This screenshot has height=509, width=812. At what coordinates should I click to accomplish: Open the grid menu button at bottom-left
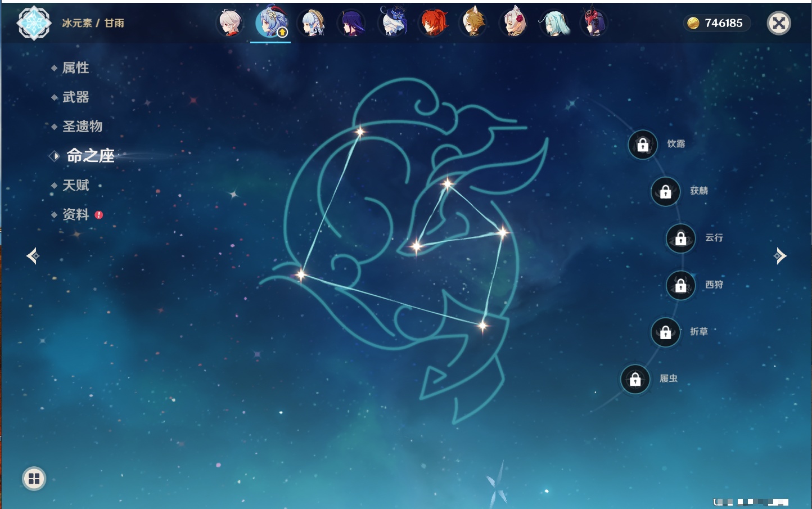[34, 479]
